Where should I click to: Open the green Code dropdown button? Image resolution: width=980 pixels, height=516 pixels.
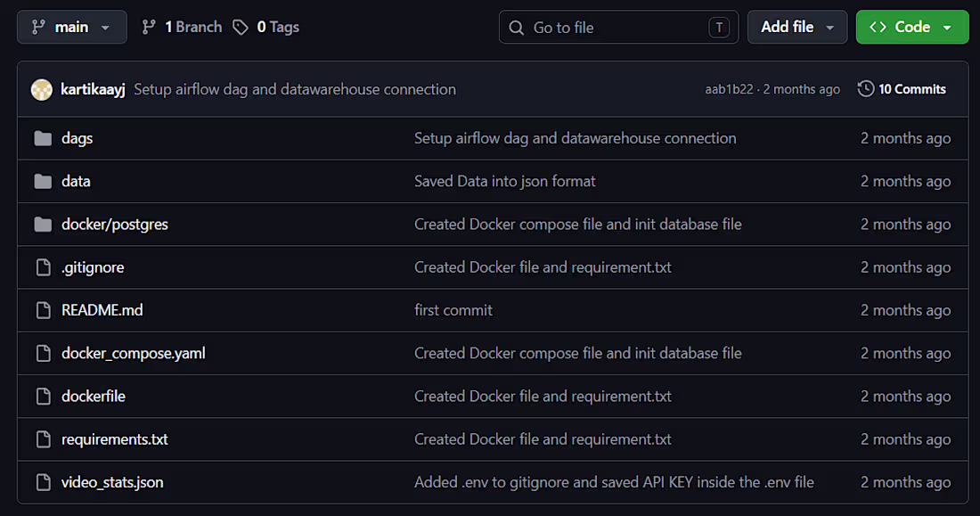pos(912,27)
